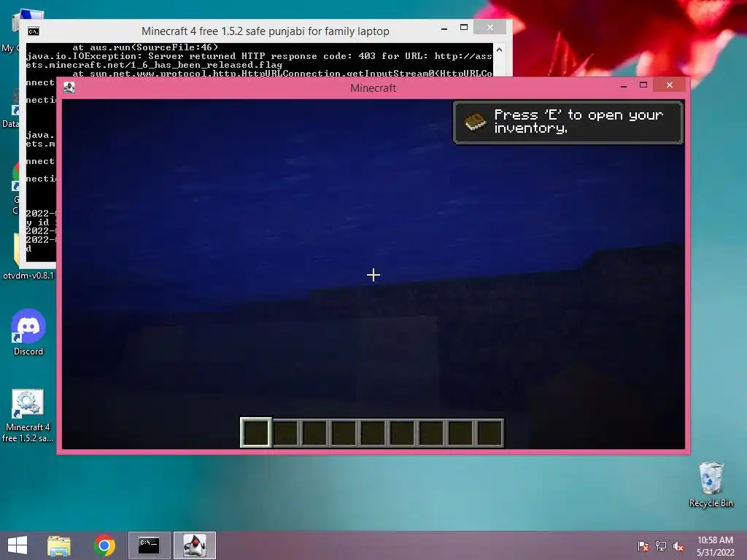Click the console window system icon
The width and height of the screenshot is (747, 560).
point(34,31)
